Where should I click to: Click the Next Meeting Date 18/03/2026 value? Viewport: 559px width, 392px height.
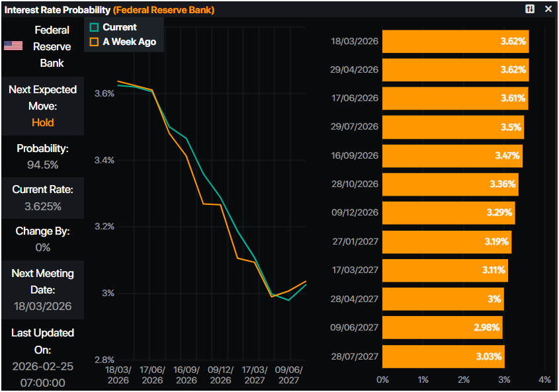[42, 306]
